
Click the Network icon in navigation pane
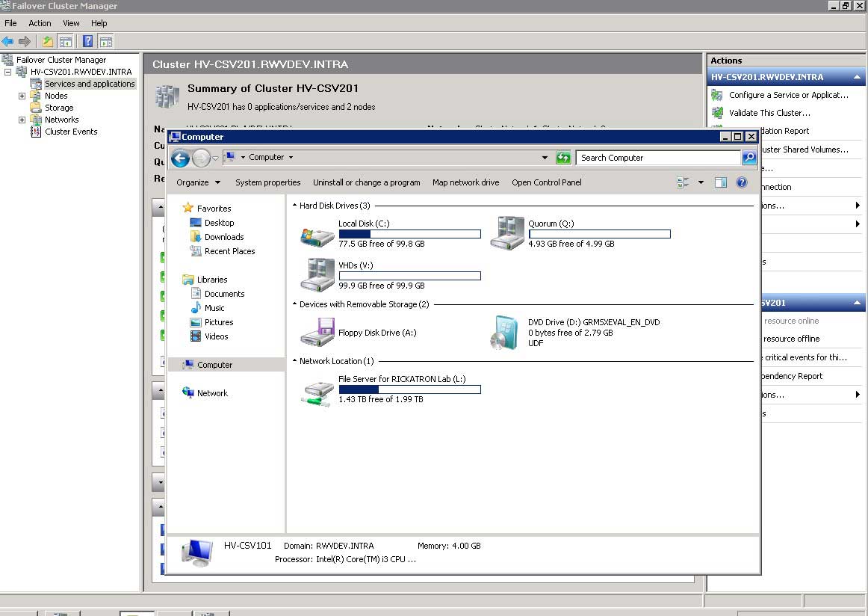pyautogui.click(x=188, y=392)
